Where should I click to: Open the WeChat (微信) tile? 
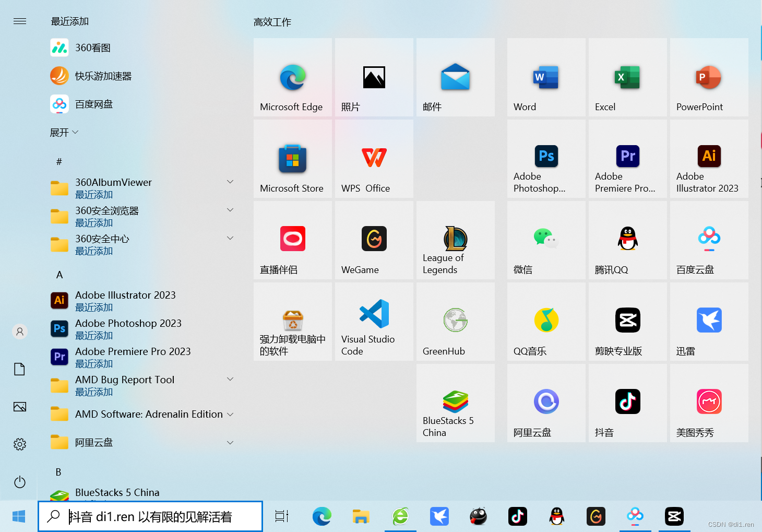coord(546,240)
